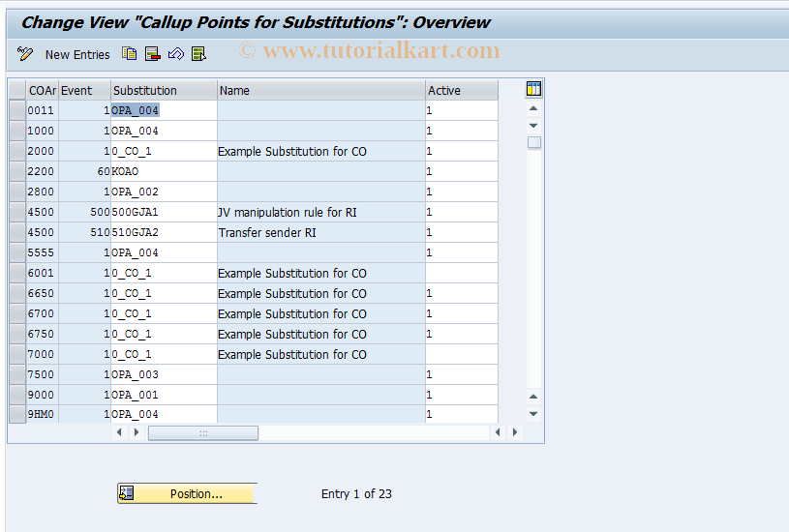The image size is (789, 532).
Task: Click the Event column header
Action: 84,91
